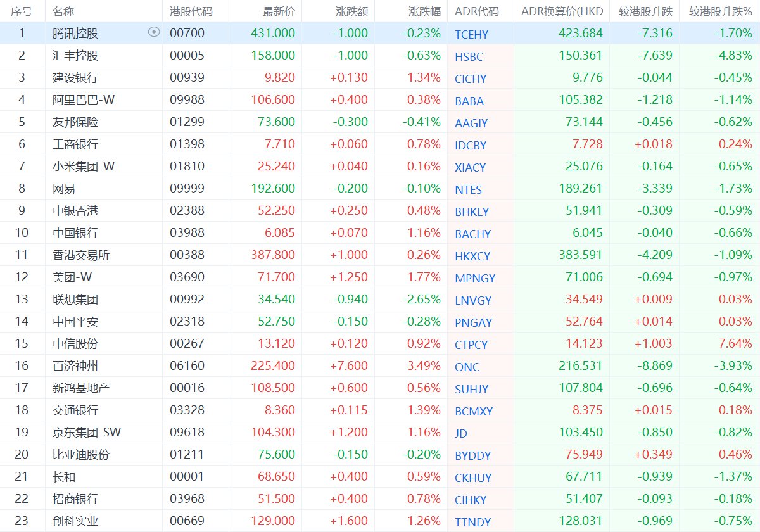Click the circle icon beside 腾讯控股
Viewport: 760px width, 532px height.
point(154,32)
